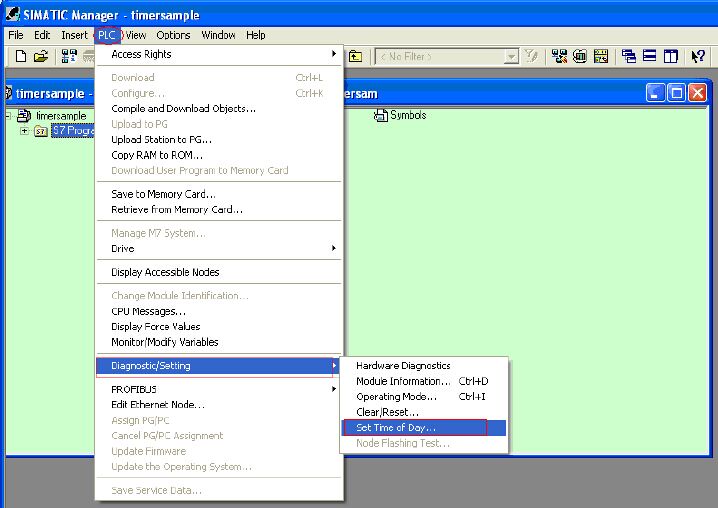Open the PROFIBUS submenu

point(219,389)
